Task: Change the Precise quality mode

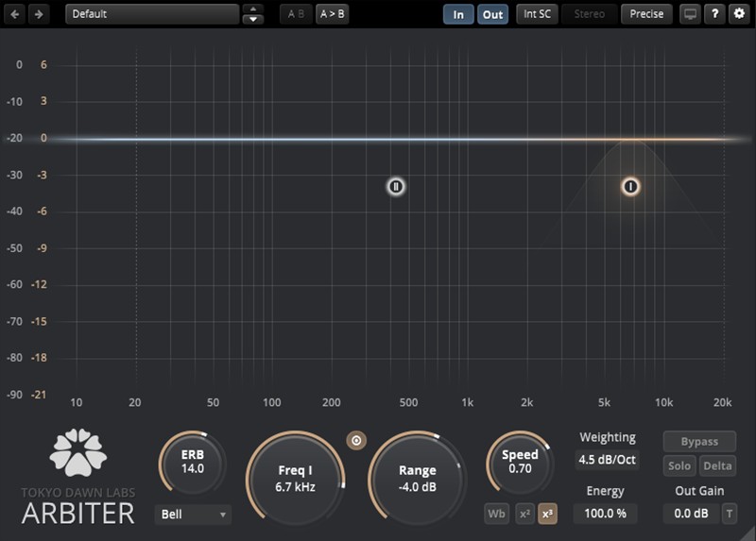Action: click(x=646, y=14)
